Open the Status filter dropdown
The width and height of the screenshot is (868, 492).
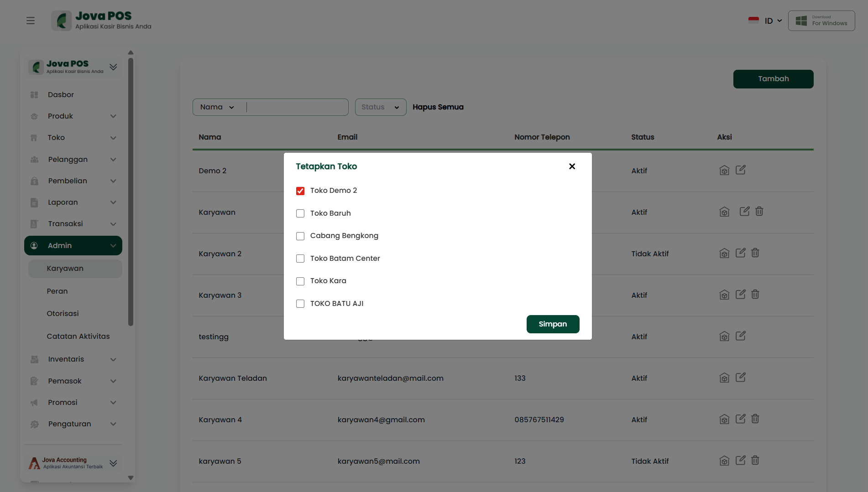[380, 107]
